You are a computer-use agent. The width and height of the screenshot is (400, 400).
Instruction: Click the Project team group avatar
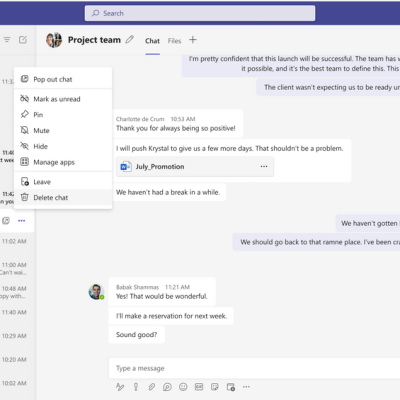click(x=54, y=40)
